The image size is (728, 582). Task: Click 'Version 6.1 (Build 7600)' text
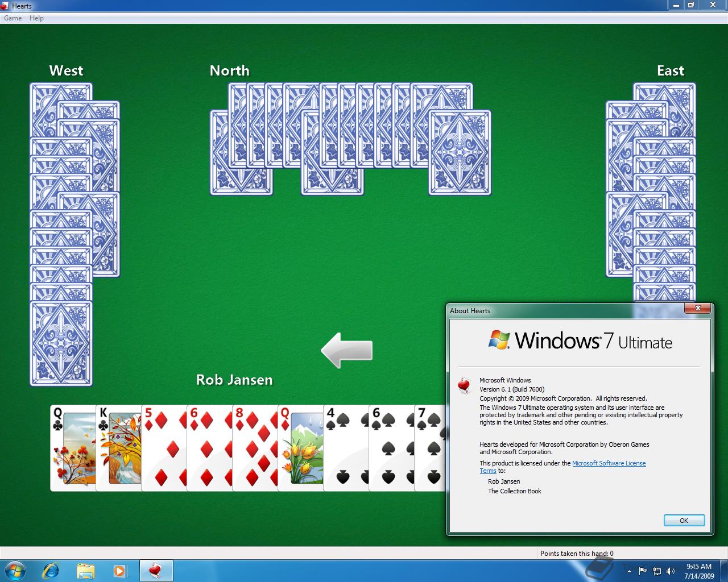(x=512, y=389)
